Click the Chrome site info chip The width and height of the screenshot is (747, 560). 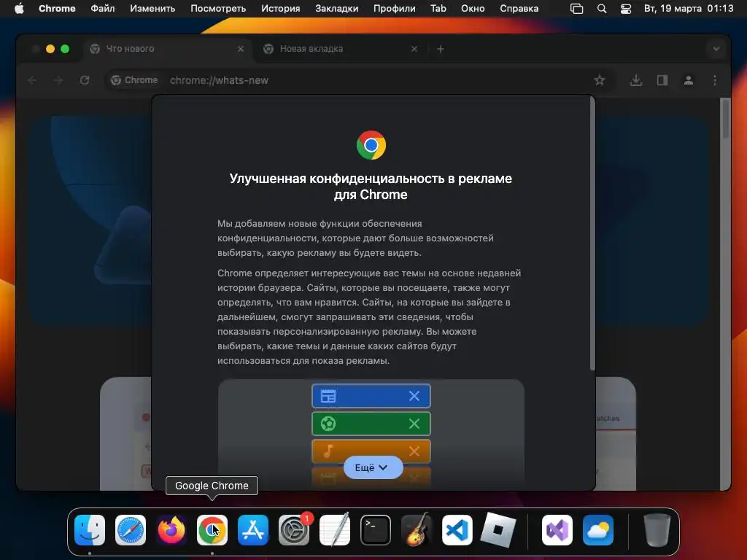pyautogui.click(x=134, y=80)
